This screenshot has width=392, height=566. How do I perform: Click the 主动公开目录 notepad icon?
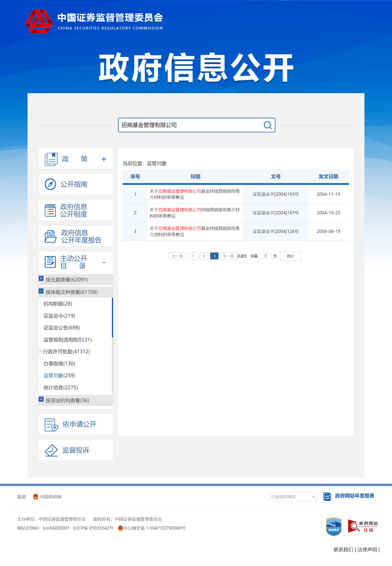50,262
